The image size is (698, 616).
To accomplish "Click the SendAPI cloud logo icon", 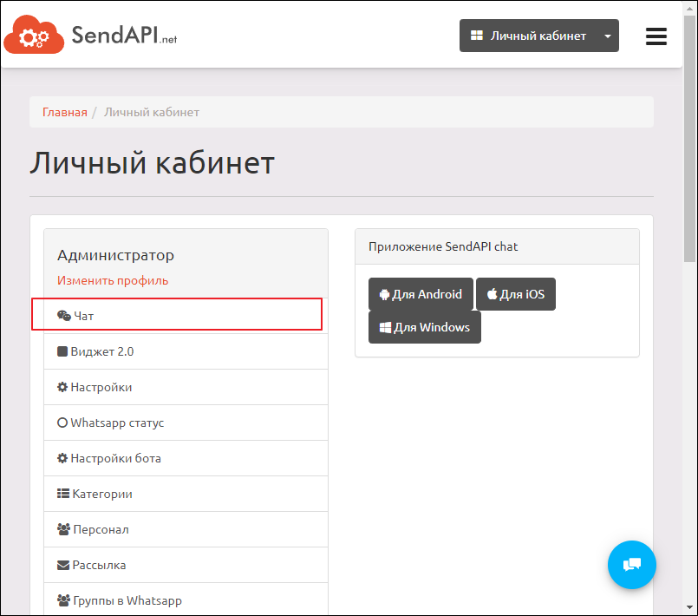I will coord(33,36).
